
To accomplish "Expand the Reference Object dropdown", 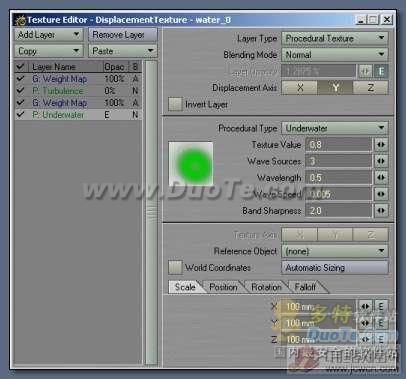I will (334, 251).
